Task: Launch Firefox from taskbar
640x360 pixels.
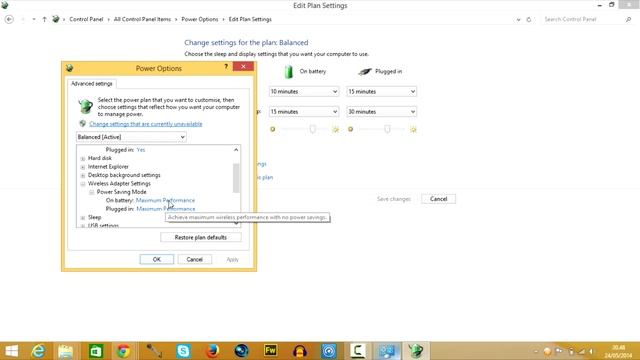Action: pos(212,351)
